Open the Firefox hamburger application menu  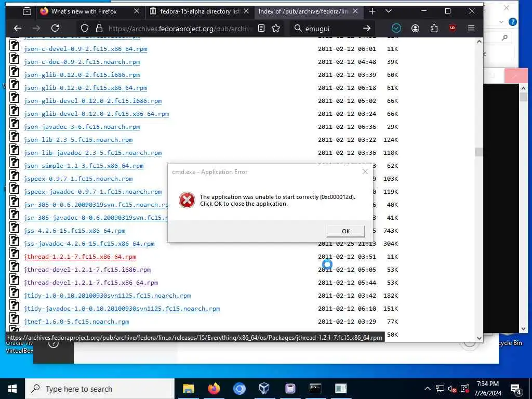click(471, 28)
